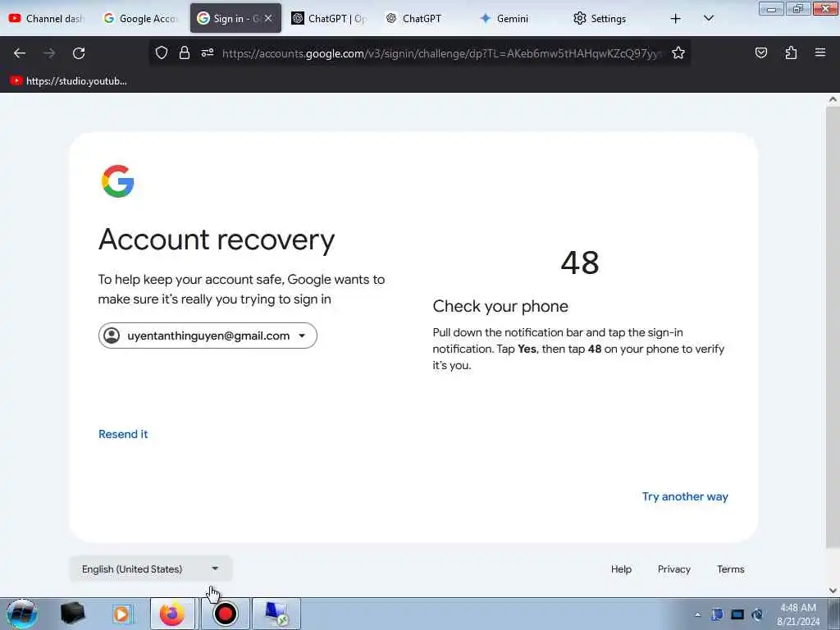The image size is (840, 630).
Task: Show hidden system tray icons
Action: [x=697, y=614]
